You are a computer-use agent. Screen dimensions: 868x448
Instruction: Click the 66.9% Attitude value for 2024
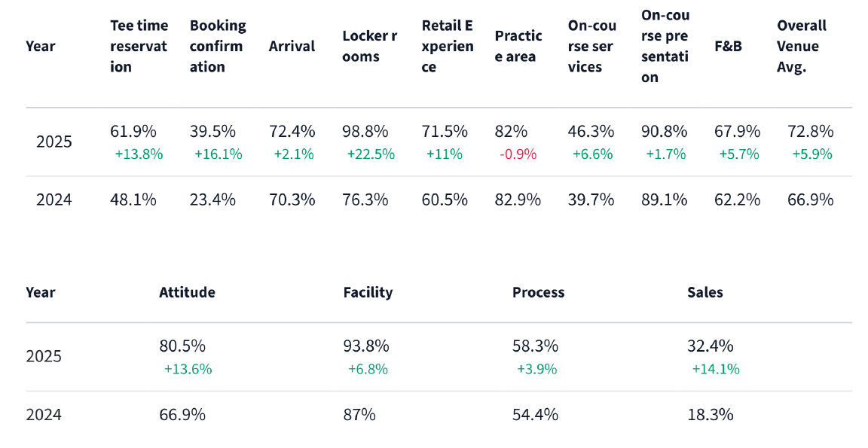pyautogui.click(x=182, y=415)
